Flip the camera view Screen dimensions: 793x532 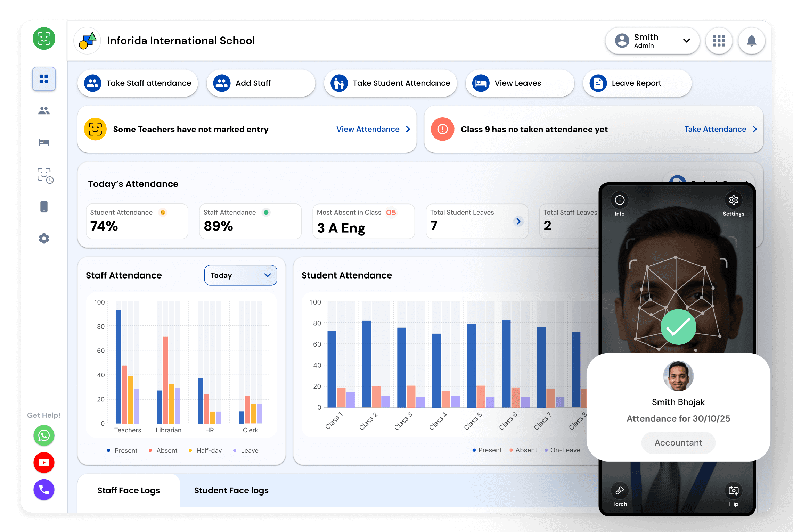click(733, 491)
